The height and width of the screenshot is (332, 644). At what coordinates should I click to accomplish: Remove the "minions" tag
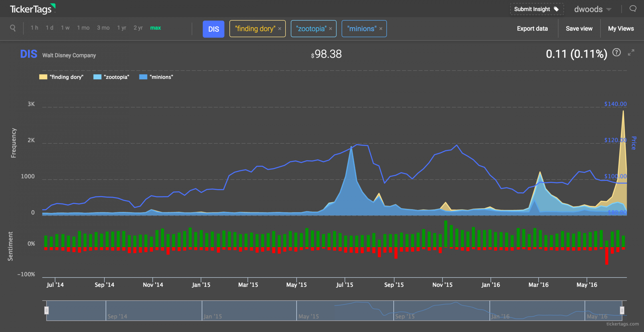[x=381, y=29]
